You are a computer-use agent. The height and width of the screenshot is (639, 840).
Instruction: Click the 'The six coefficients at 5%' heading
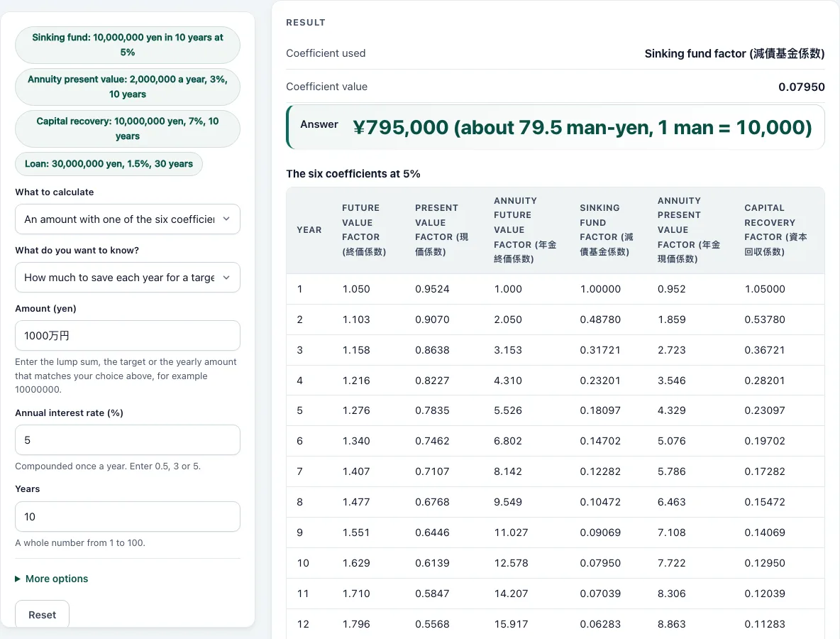click(x=353, y=174)
